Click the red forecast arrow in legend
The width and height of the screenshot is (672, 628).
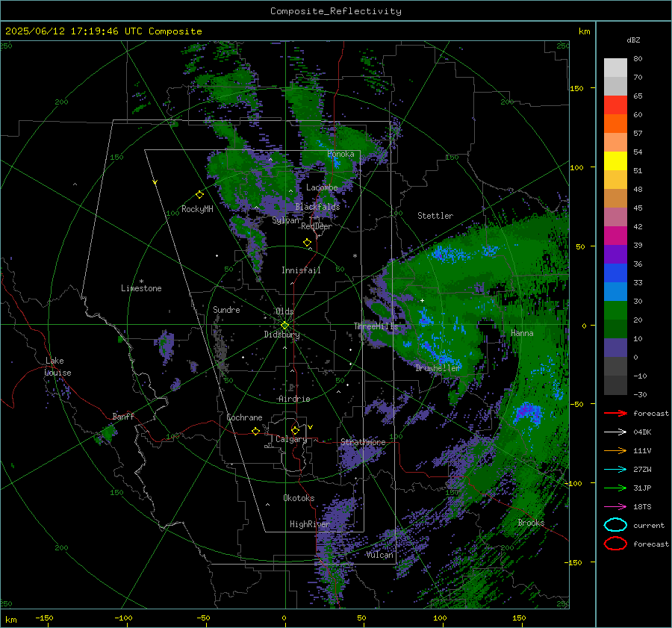(615, 413)
